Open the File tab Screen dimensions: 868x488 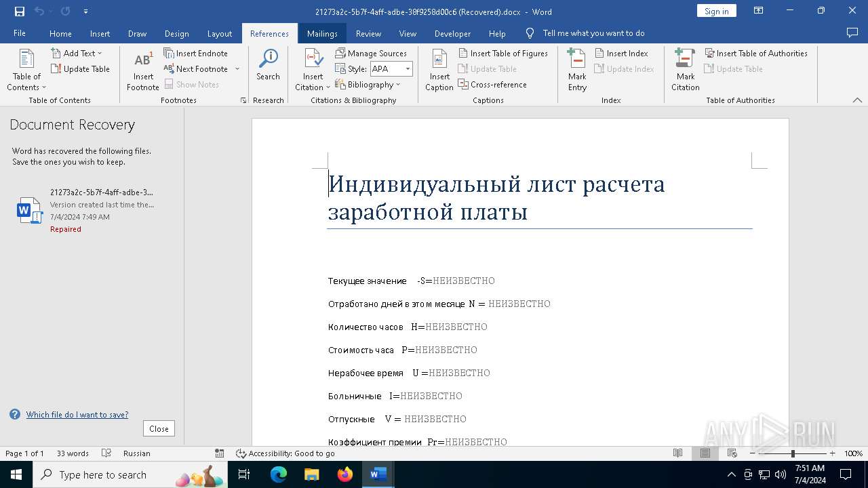(x=20, y=33)
